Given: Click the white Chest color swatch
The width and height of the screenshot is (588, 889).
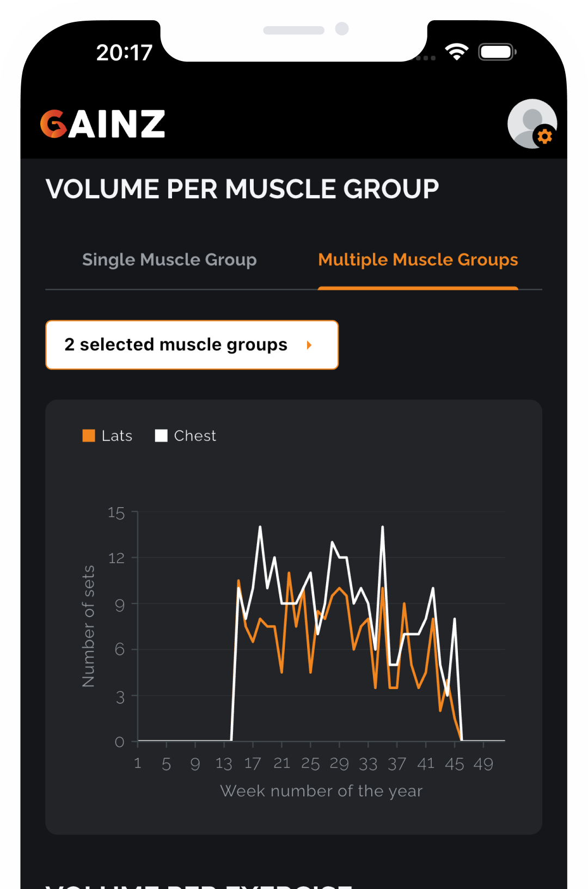Looking at the screenshot, I should 161,436.
